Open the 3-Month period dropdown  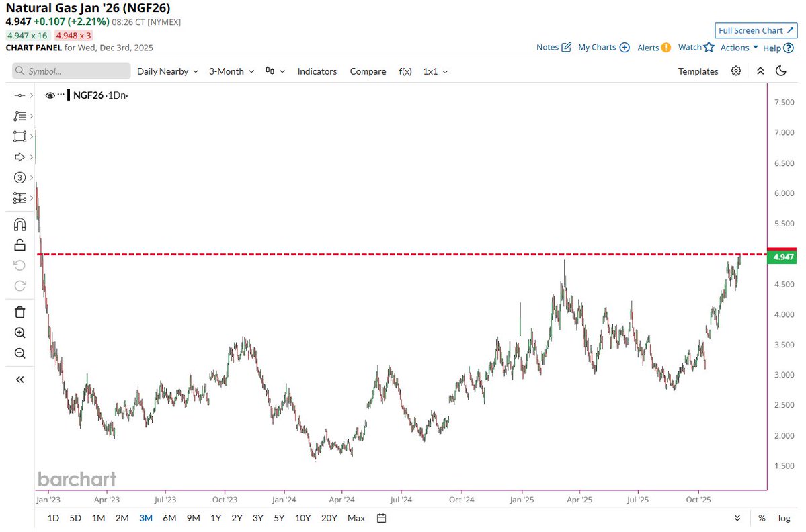231,71
